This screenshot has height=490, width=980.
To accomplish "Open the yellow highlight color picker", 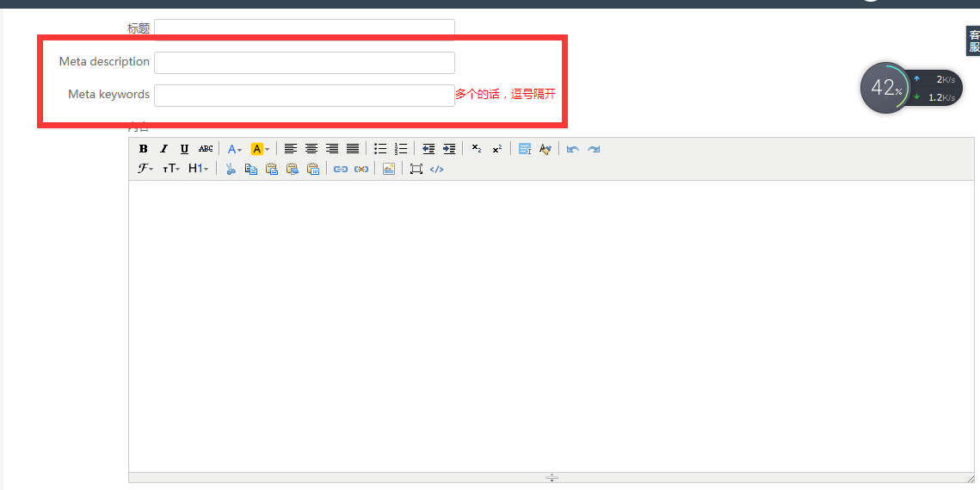I will coord(260,149).
